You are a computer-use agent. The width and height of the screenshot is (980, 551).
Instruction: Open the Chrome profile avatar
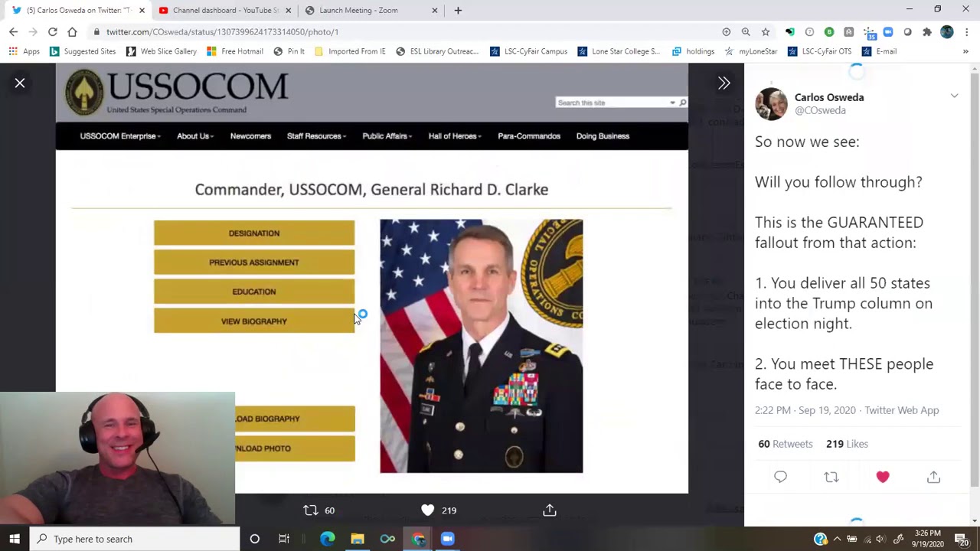947,31
